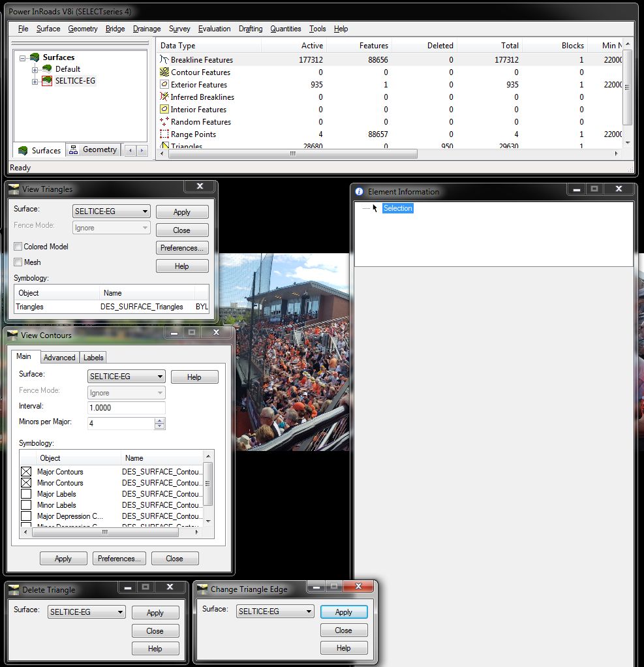The width and height of the screenshot is (644, 667).
Task: Enable the Colored Model checkbox
Action: pyautogui.click(x=17, y=247)
